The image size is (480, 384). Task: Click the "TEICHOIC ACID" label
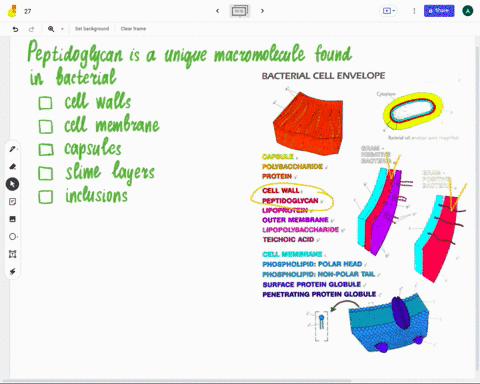pos(288,239)
